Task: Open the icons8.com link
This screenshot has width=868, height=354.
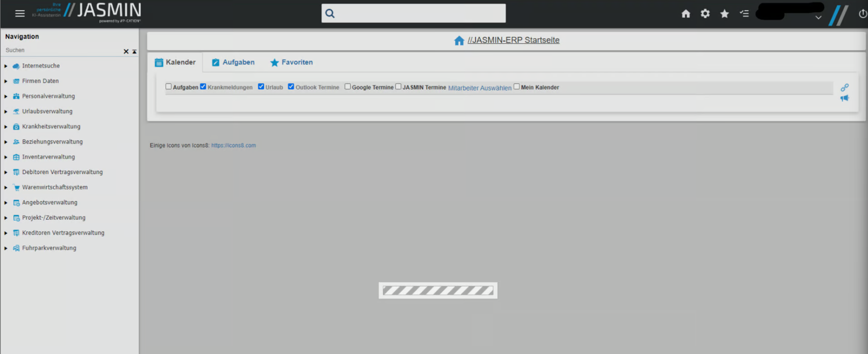Action: point(233,145)
